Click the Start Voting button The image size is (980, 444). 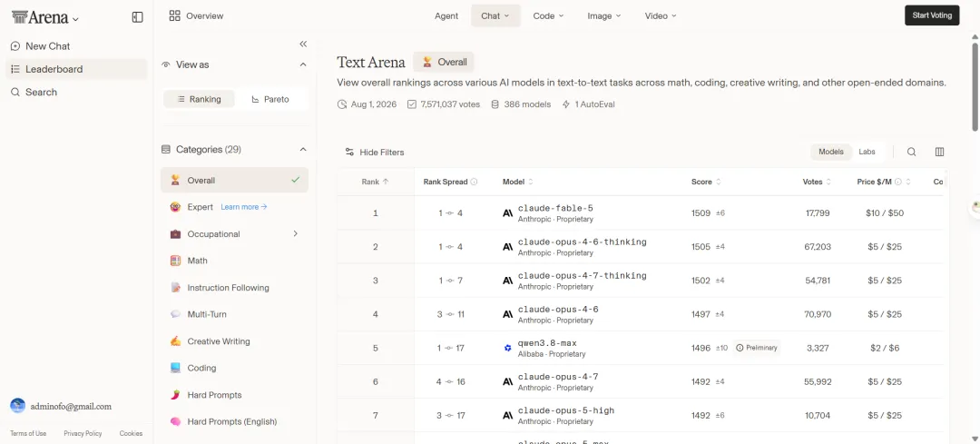(x=932, y=15)
